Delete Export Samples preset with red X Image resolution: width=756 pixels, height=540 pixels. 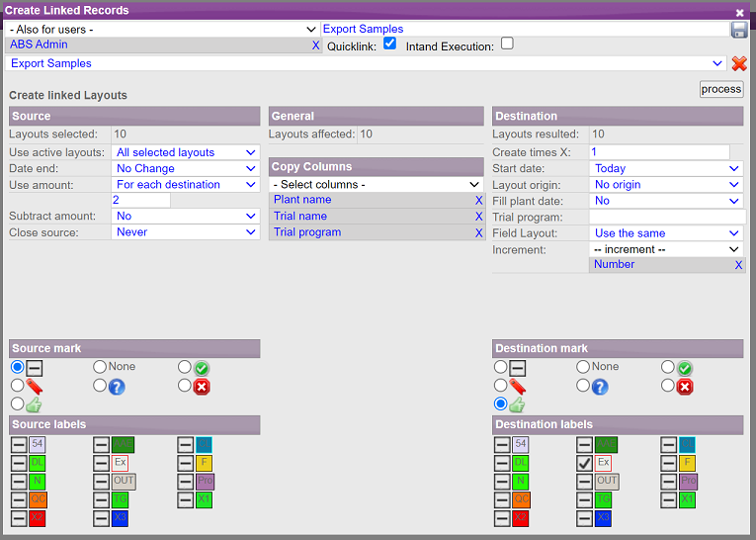[x=738, y=63]
